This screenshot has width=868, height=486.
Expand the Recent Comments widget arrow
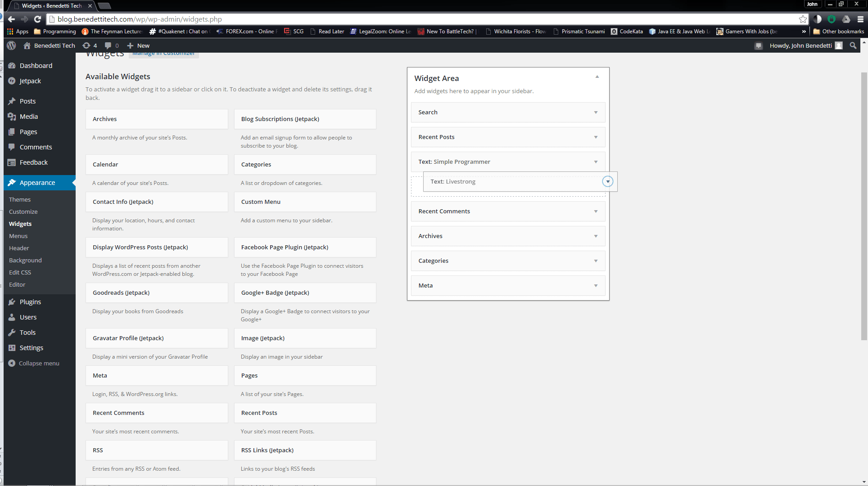pyautogui.click(x=596, y=211)
